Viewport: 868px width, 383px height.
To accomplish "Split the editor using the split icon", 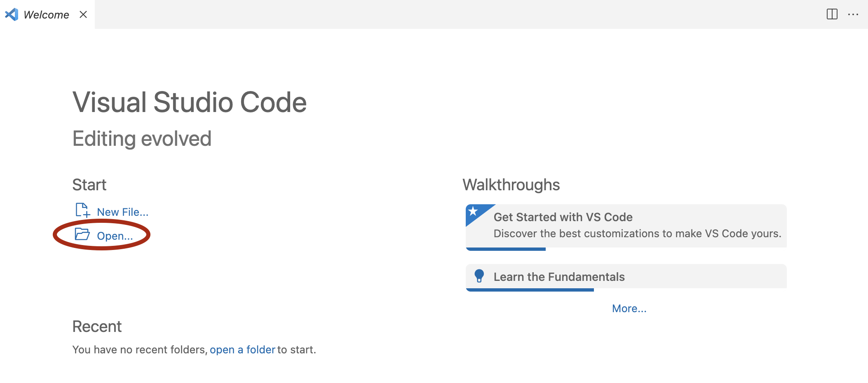I will coord(832,14).
